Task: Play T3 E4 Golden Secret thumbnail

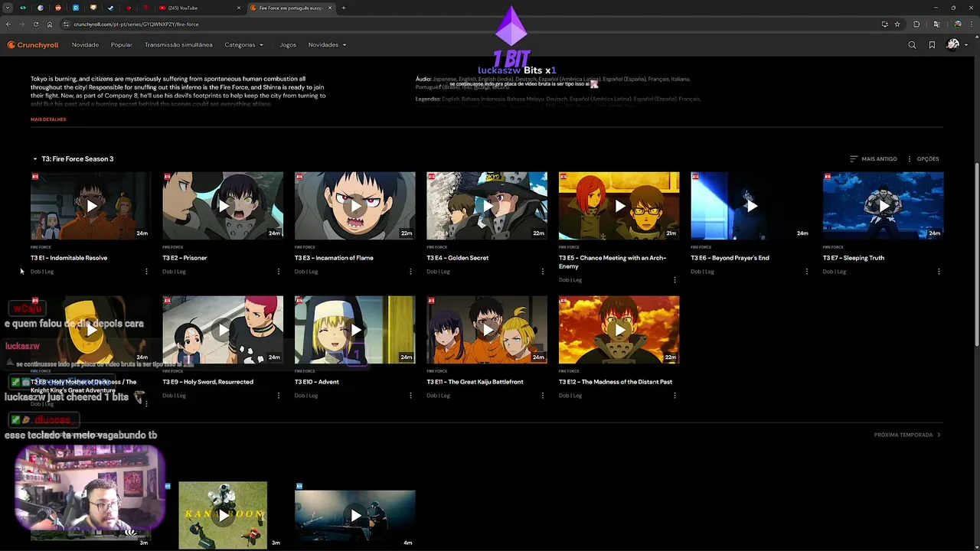Action: tap(487, 206)
